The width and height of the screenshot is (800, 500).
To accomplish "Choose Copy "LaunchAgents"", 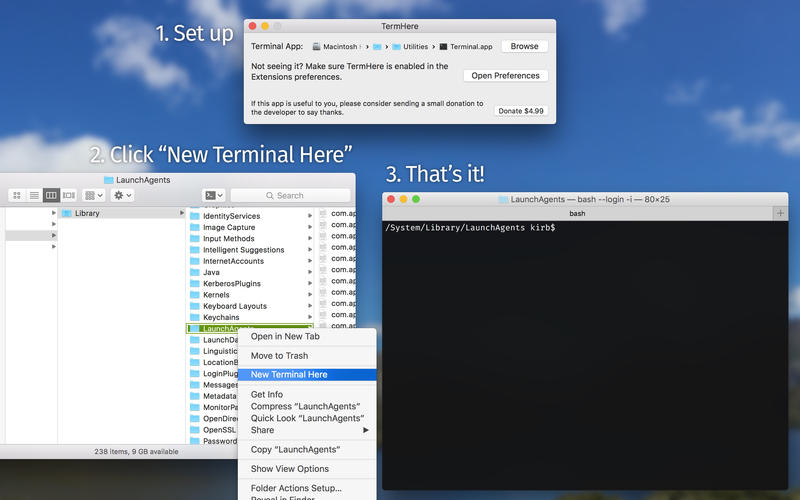I will pyautogui.click(x=307, y=449).
